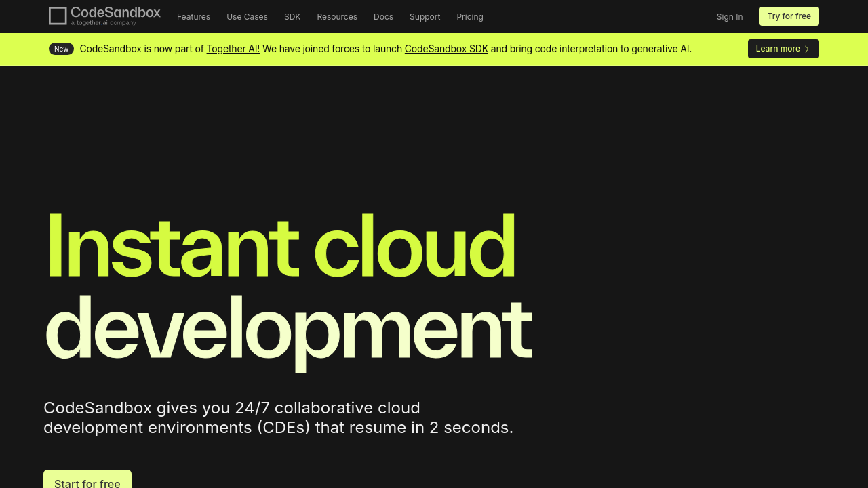Open the Support menu item
The width and height of the screenshot is (868, 488).
point(425,17)
